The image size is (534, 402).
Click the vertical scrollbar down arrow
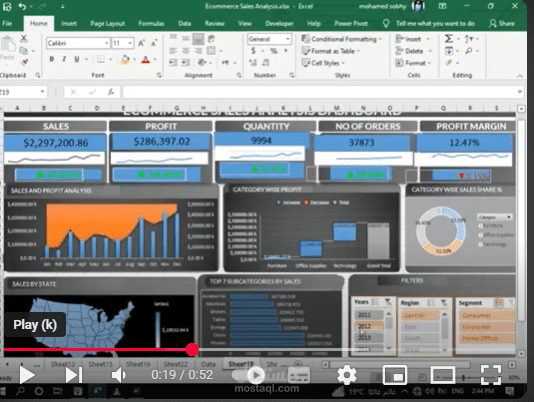[521, 354]
